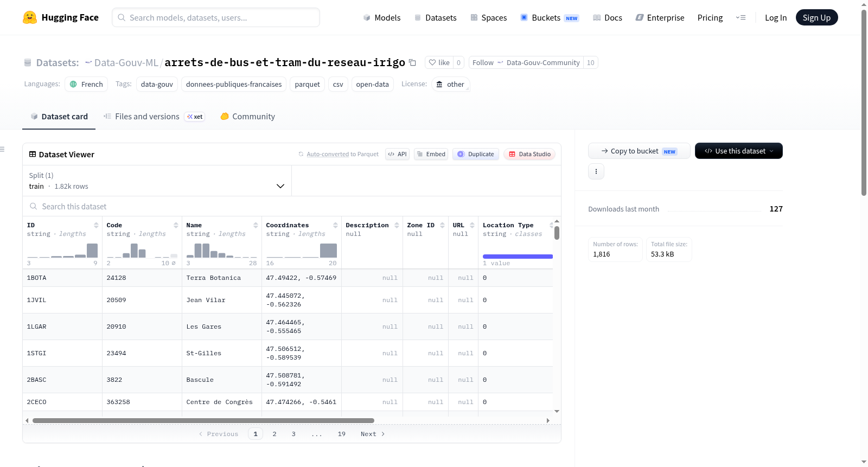868x467 pixels.
Task: Select the 1JVIL ID cell
Action: (62, 300)
